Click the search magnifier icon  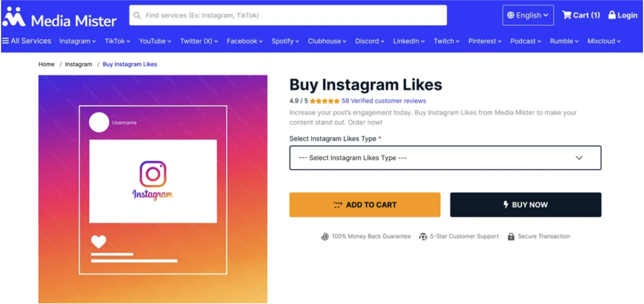(x=138, y=16)
